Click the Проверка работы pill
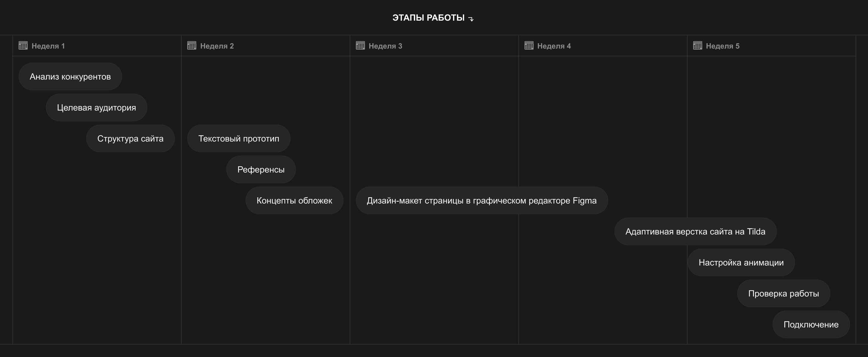 [x=783, y=293]
